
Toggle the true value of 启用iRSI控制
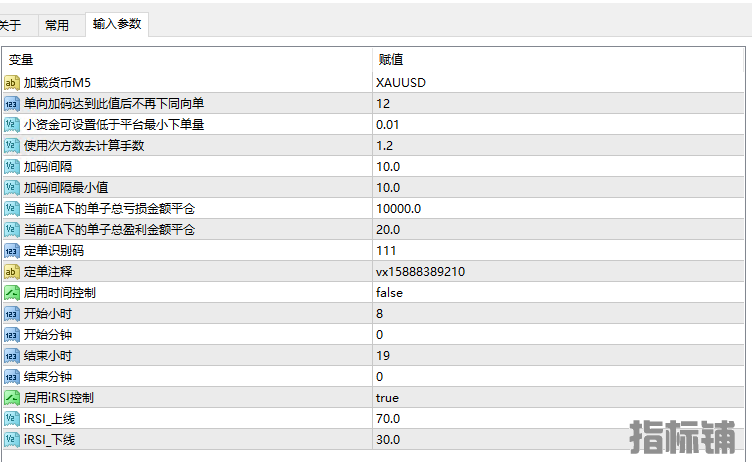558,398
